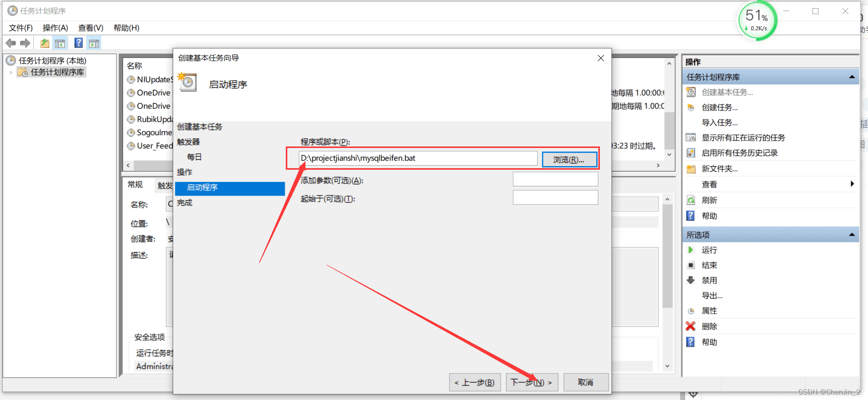Expand the 查看 submenu arrow

[x=852, y=184]
